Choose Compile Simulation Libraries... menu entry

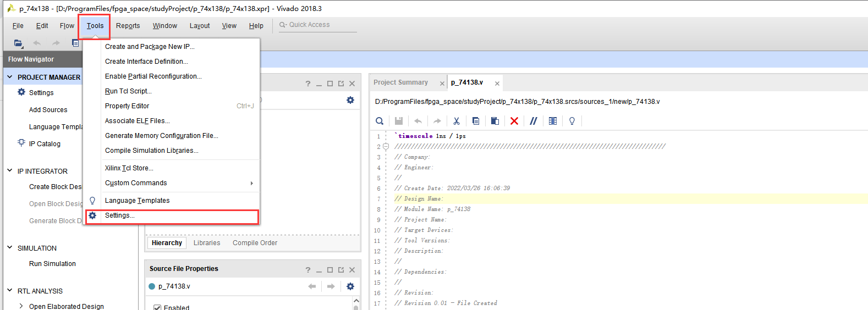tap(171, 151)
